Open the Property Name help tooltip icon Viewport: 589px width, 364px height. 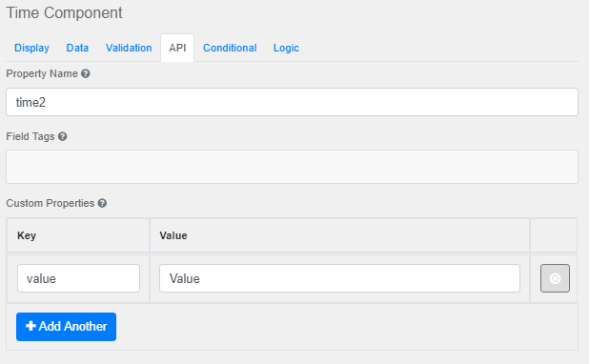click(x=86, y=73)
